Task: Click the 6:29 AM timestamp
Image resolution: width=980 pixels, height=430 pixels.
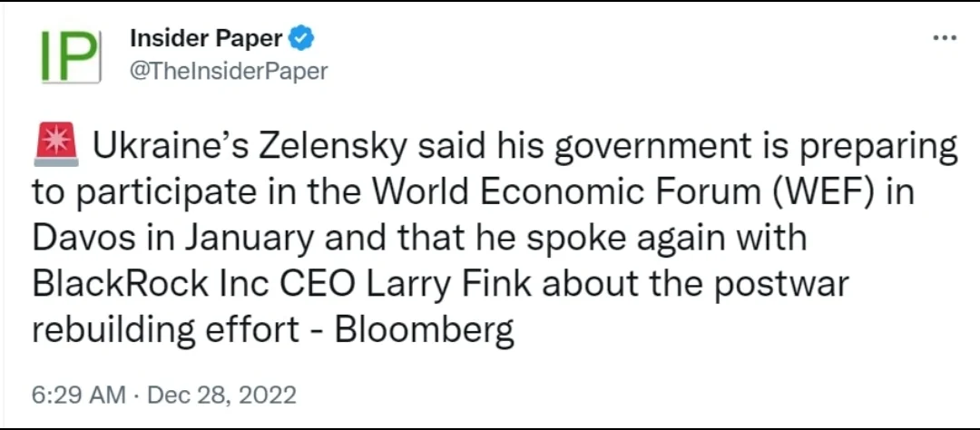Action: [78, 396]
